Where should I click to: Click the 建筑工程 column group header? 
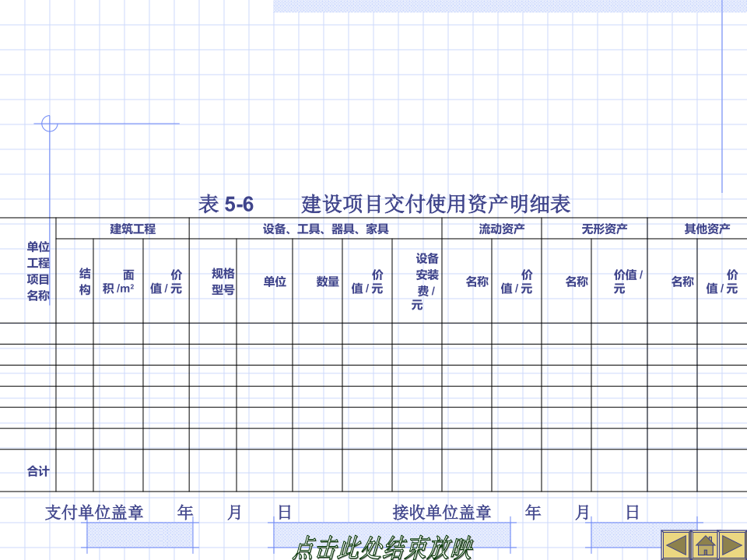point(133,229)
